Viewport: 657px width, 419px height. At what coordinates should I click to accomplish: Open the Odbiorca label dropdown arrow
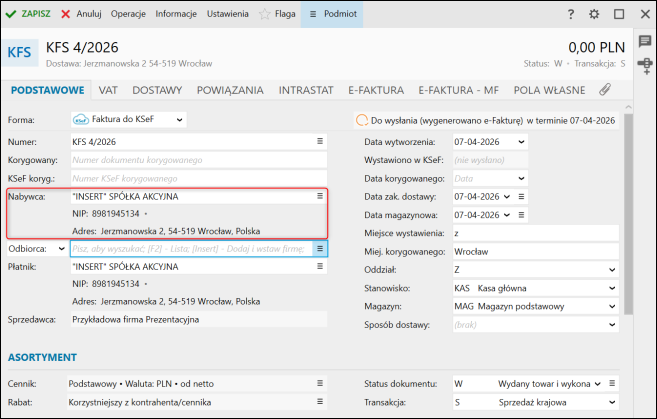(x=58, y=248)
